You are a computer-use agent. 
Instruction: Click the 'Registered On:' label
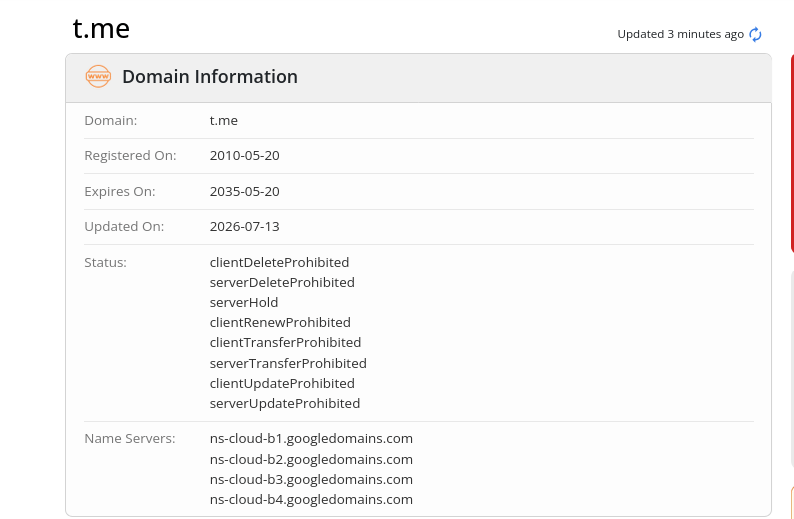click(x=130, y=155)
